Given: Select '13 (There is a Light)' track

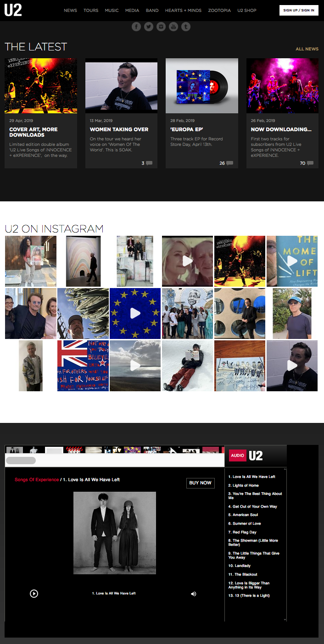Looking at the screenshot, I should click(249, 595).
